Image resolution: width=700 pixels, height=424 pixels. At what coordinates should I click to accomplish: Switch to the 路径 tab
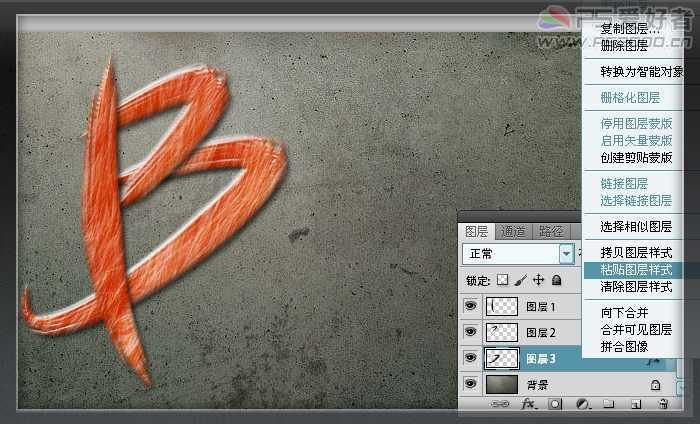click(x=551, y=231)
